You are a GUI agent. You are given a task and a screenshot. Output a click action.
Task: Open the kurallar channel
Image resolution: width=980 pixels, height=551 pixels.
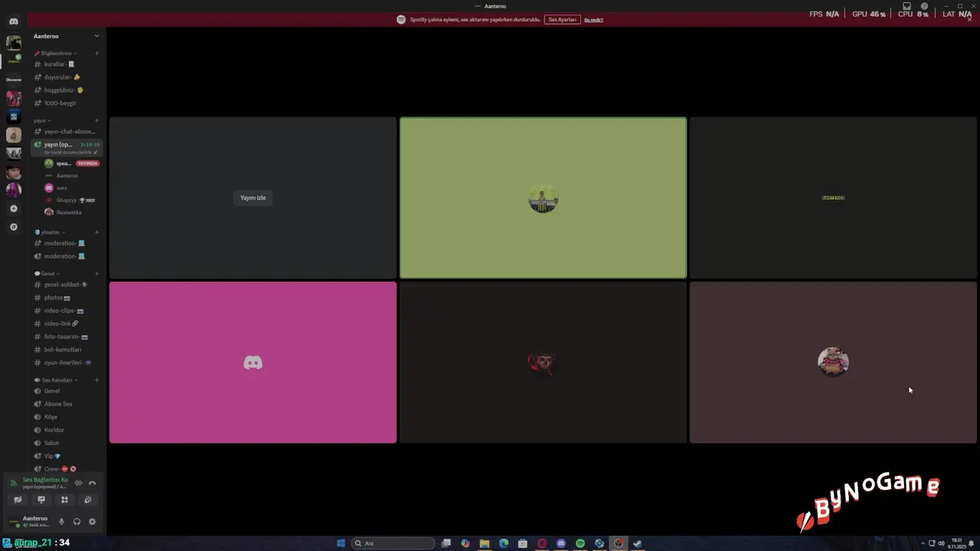[67, 64]
